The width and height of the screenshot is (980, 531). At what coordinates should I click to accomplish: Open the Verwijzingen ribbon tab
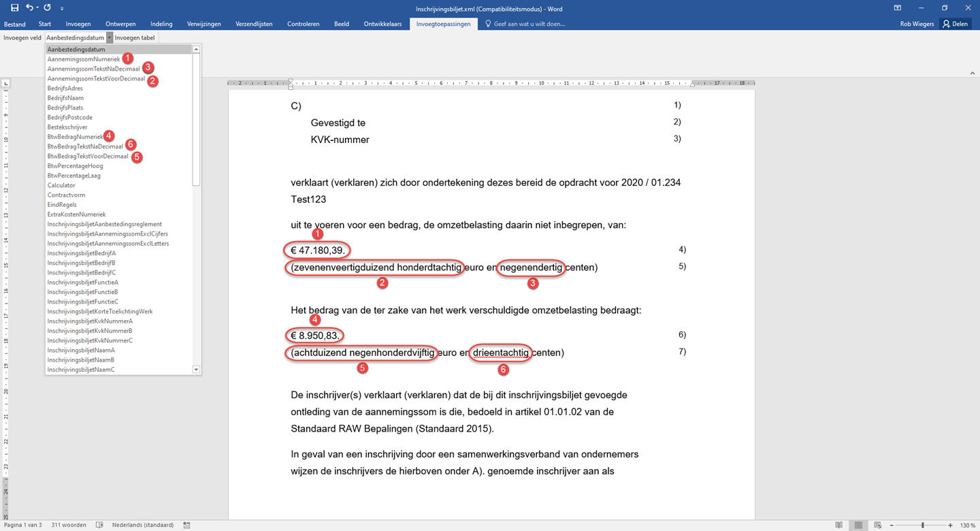click(x=204, y=24)
